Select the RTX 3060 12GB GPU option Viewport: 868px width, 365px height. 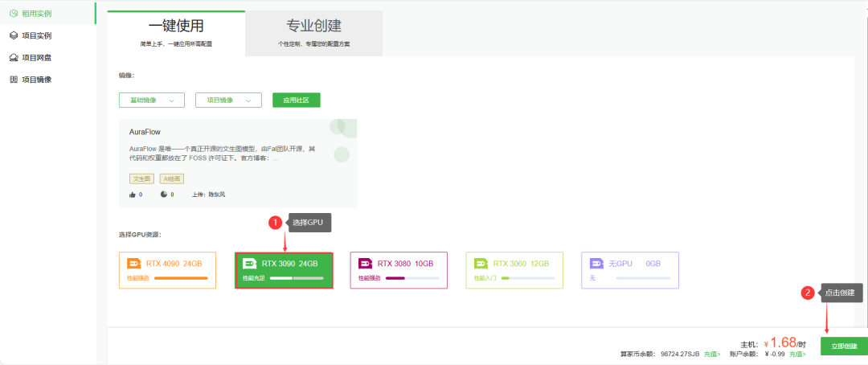[514, 270]
